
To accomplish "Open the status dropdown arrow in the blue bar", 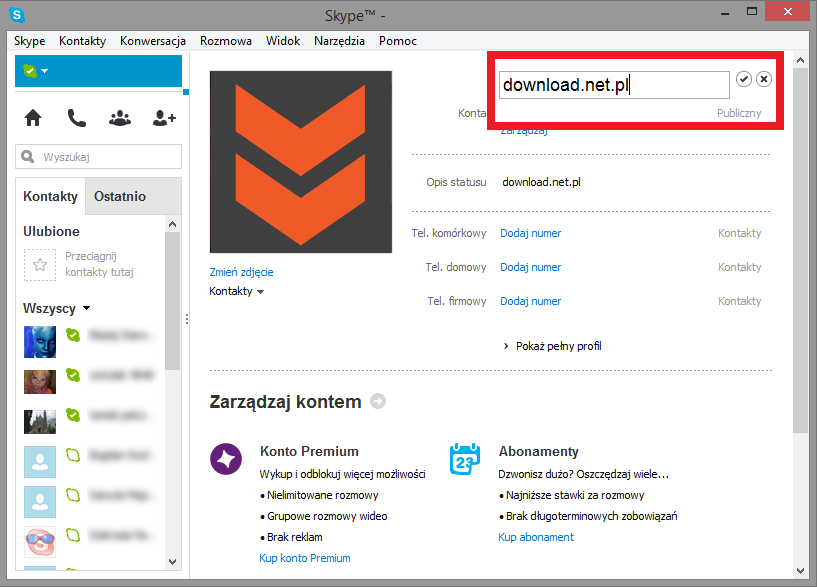I will (x=45, y=71).
